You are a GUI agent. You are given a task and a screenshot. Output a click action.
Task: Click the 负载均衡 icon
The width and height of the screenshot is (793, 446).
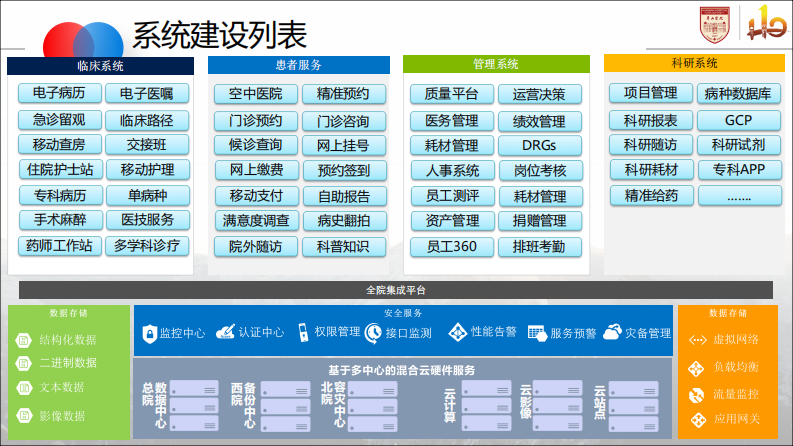pyautogui.click(x=696, y=369)
